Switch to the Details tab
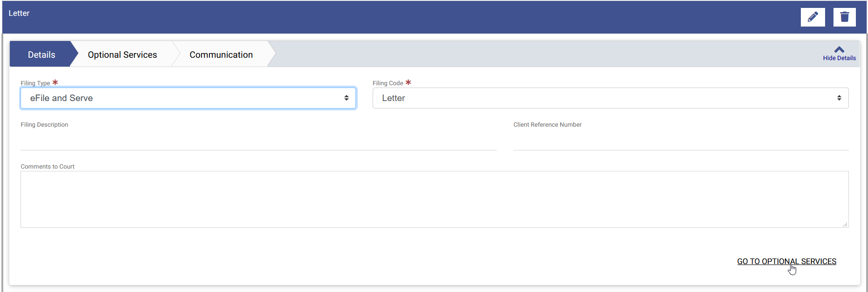 (42, 54)
